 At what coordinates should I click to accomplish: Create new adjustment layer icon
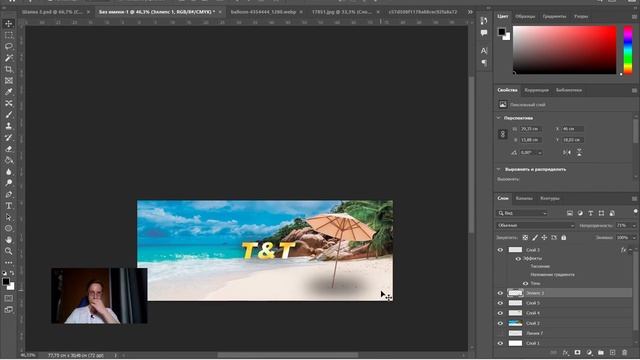tap(589, 353)
